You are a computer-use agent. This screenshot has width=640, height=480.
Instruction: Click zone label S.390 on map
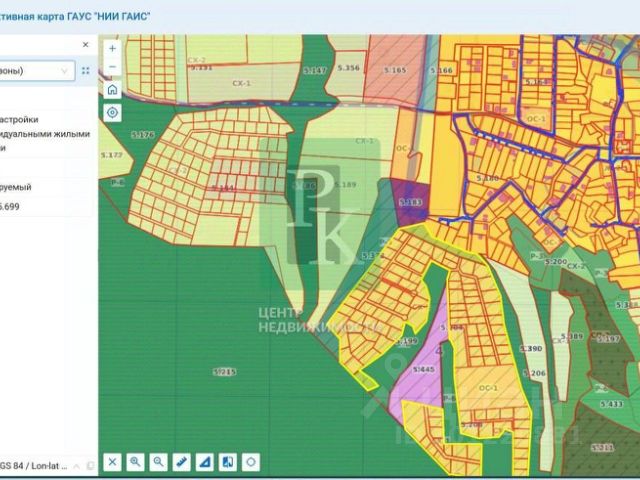(x=531, y=349)
